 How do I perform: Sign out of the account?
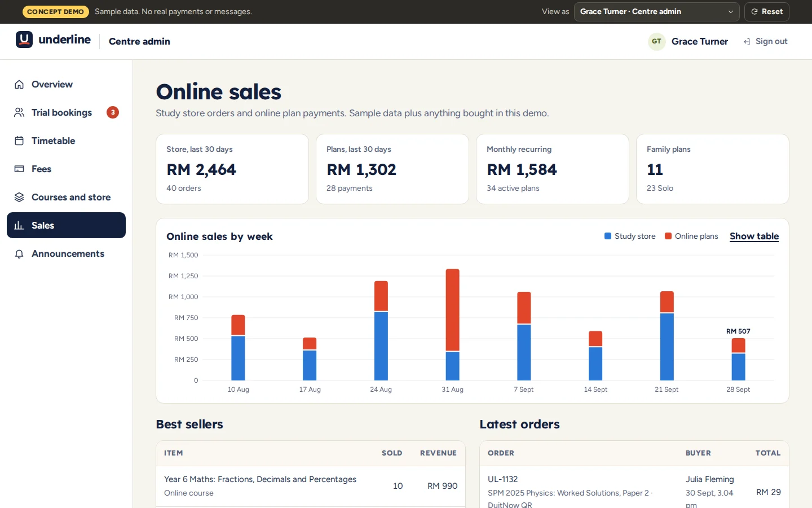[x=765, y=41]
